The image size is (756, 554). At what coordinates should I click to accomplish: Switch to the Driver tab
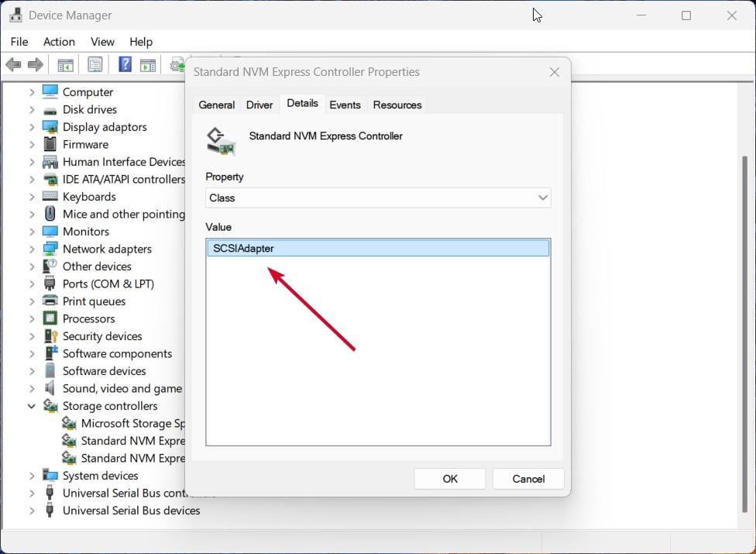[259, 105]
